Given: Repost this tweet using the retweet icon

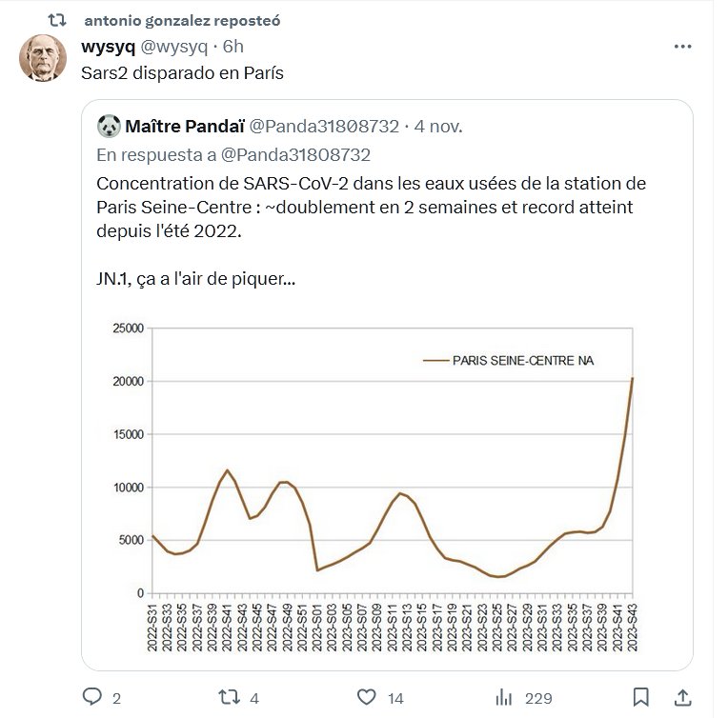Looking at the screenshot, I should coord(229,697).
